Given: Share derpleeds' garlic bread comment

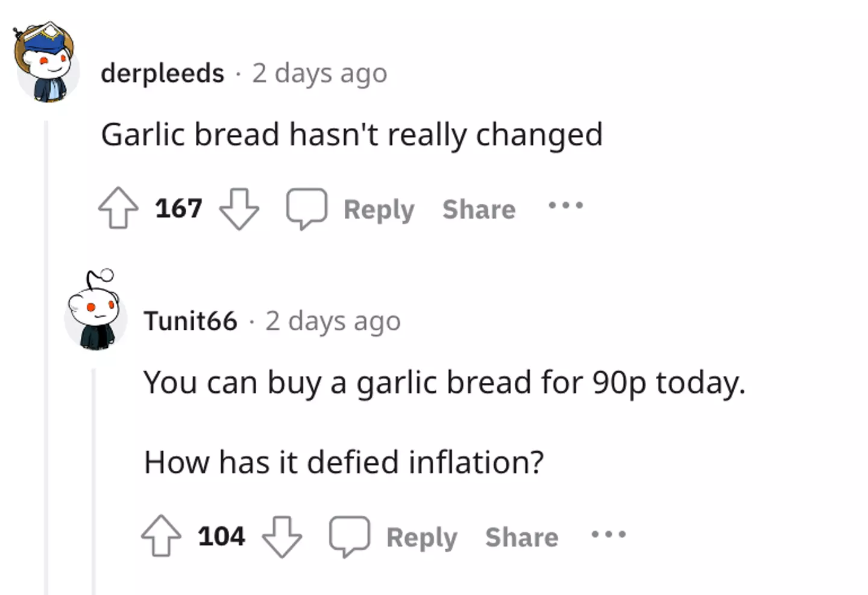Looking at the screenshot, I should coord(479,210).
